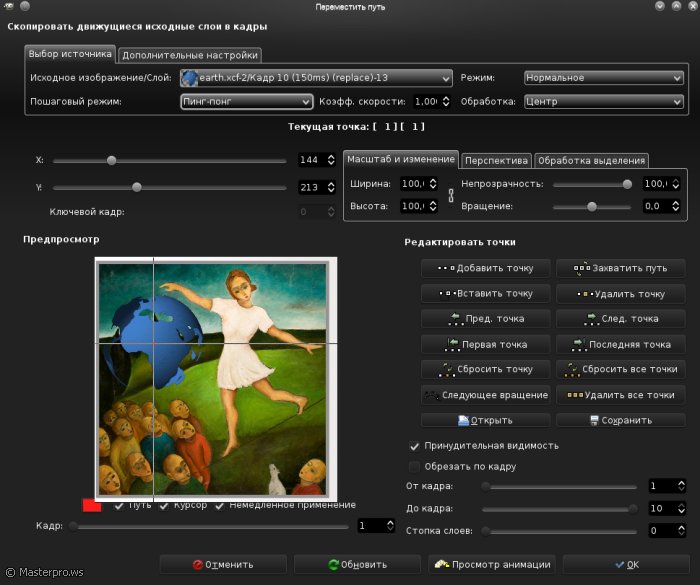Click the speed factor spinner arrows

[x=446, y=101]
